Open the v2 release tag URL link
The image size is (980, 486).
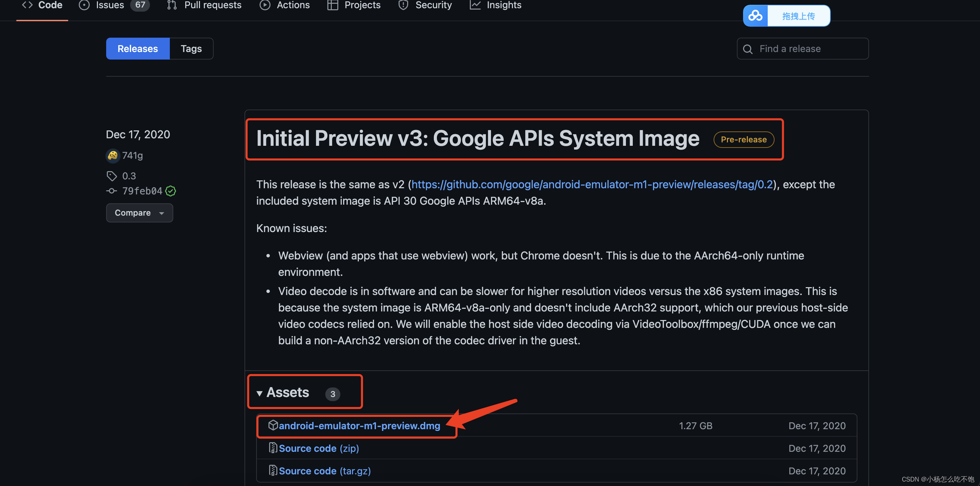click(592, 184)
